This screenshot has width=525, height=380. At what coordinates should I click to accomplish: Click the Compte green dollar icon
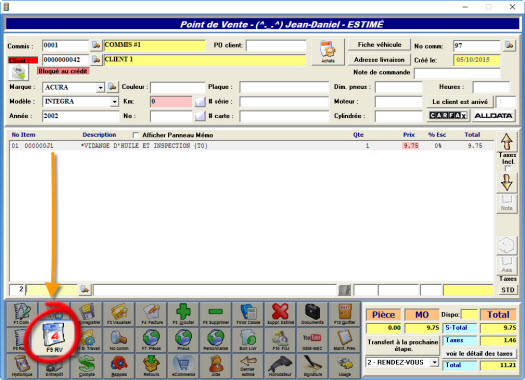point(87,366)
